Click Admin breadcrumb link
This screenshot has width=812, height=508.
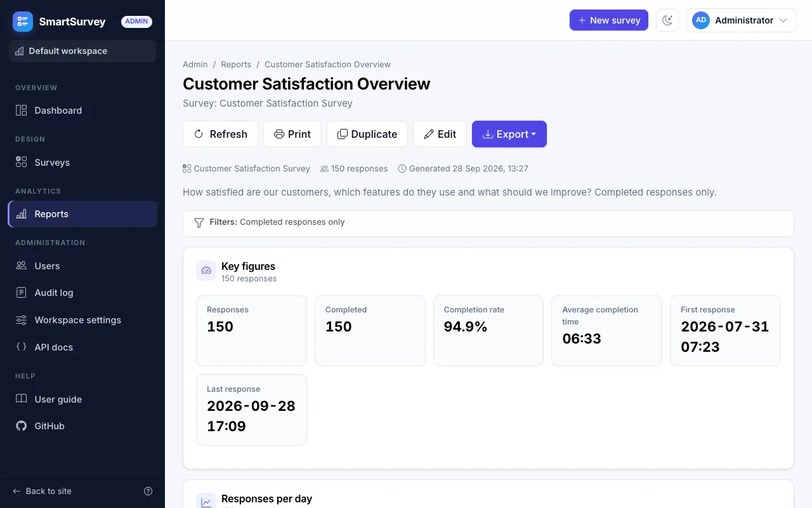click(195, 64)
